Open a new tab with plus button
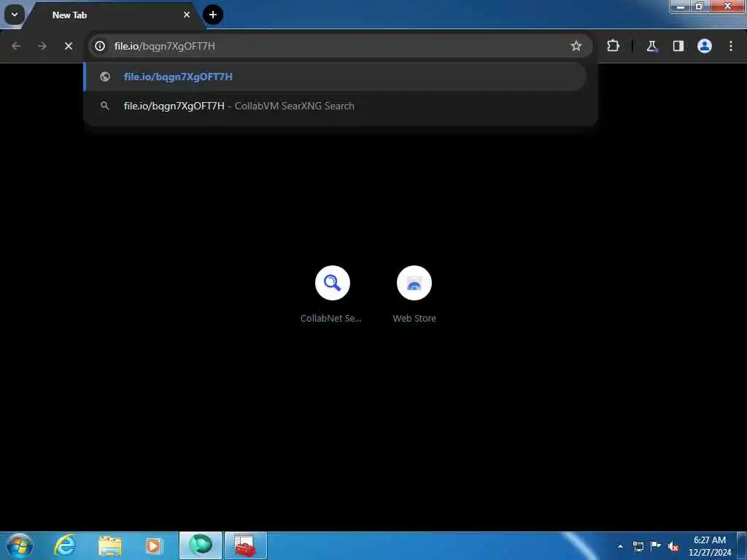 point(213,15)
